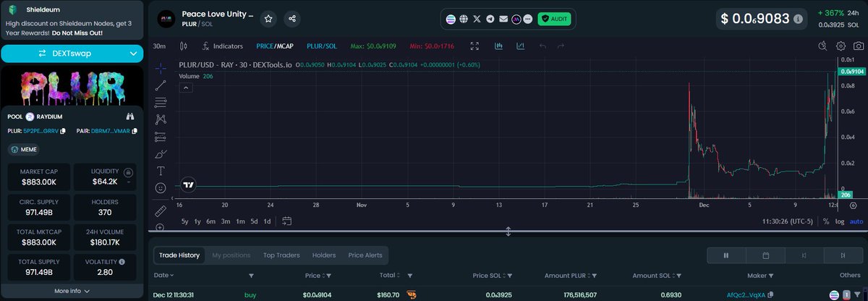Select the ruler measure tool
This screenshot has height=301, width=868.
pos(161,211)
